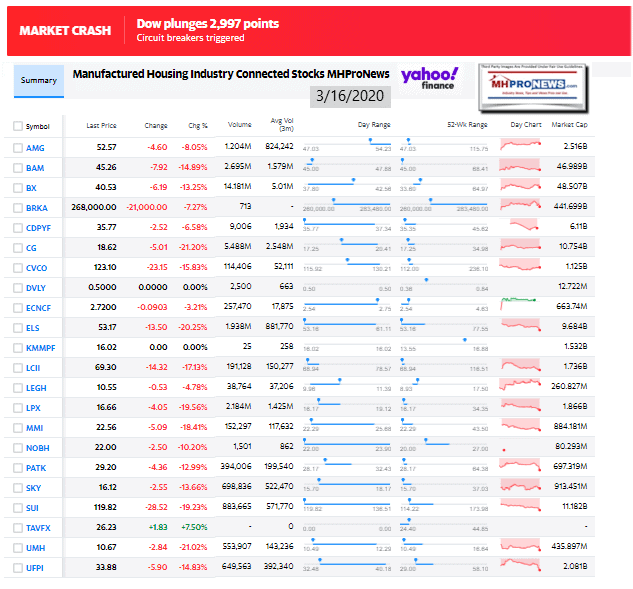The width and height of the screenshot is (633, 589).
Task: Check the box next to CVCO
Action: pos(18,268)
